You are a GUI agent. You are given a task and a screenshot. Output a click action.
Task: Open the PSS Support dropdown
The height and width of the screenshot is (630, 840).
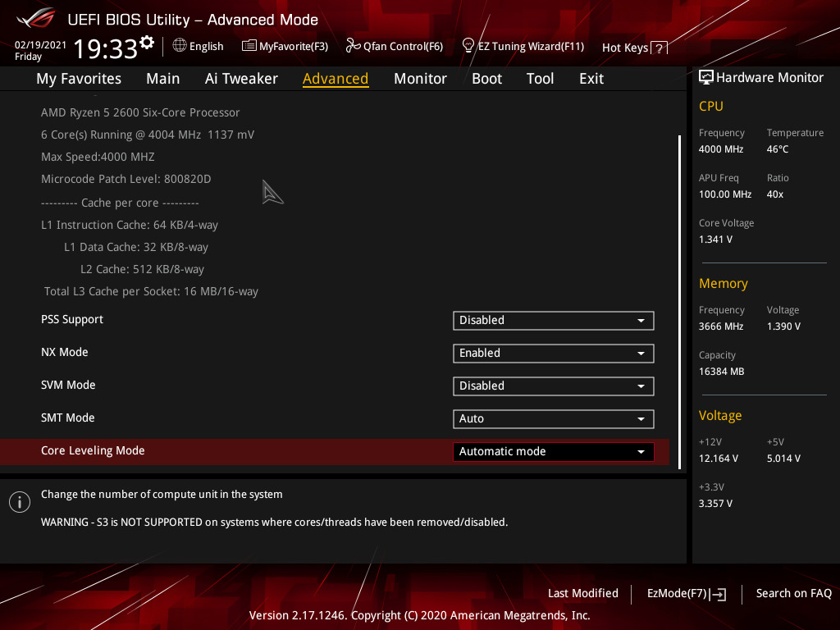click(554, 321)
